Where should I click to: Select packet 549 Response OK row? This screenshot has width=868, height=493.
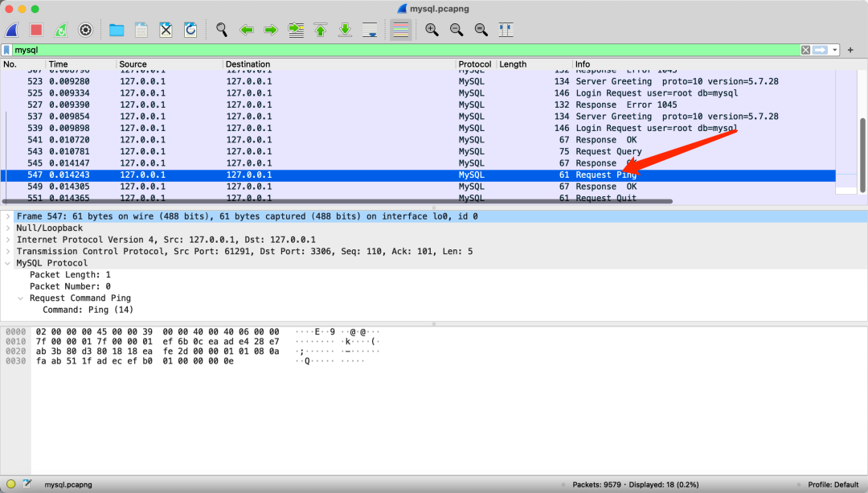coord(418,187)
